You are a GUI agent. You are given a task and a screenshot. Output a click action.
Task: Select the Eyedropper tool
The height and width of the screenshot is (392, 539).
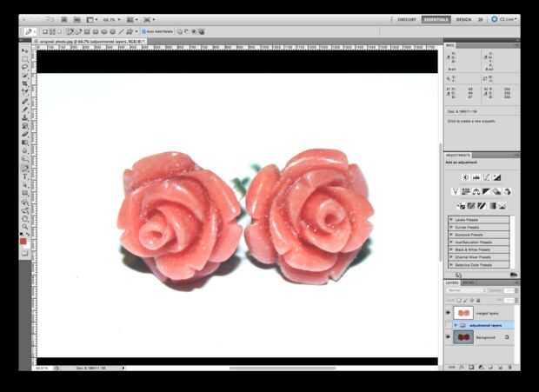click(25, 92)
